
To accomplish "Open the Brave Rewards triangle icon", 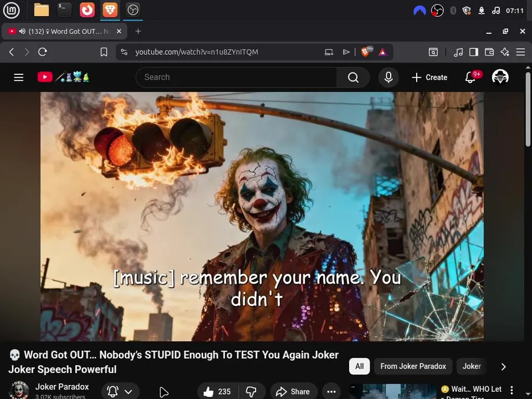I will click(x=383, y=52).
